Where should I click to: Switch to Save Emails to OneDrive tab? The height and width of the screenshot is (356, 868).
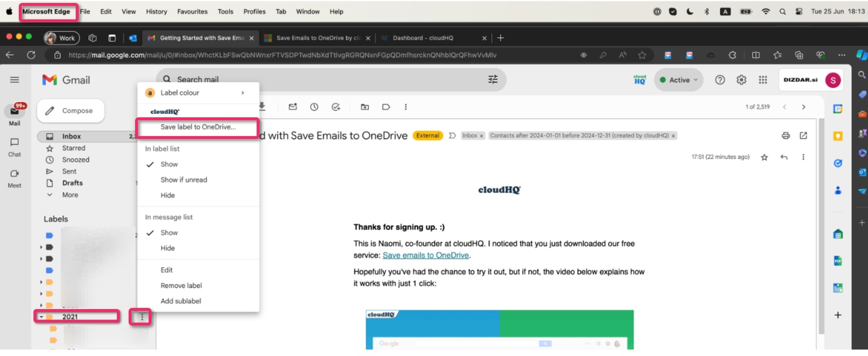(317, 38)
